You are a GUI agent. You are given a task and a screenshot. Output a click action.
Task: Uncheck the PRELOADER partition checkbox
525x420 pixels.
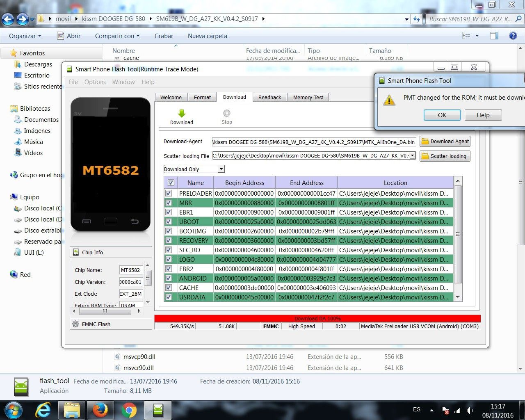[x=169, y=193]
